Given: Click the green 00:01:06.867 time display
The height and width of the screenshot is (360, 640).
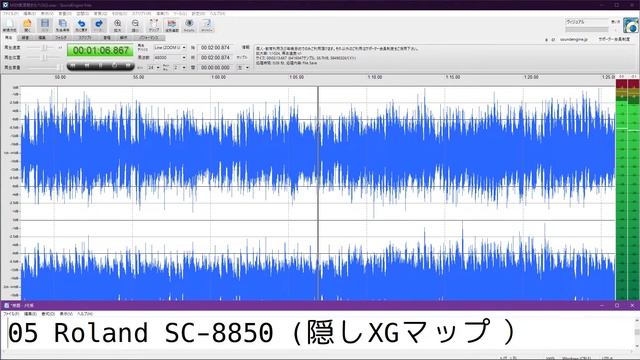Looking at the screenshot, I should pos(100,50).
